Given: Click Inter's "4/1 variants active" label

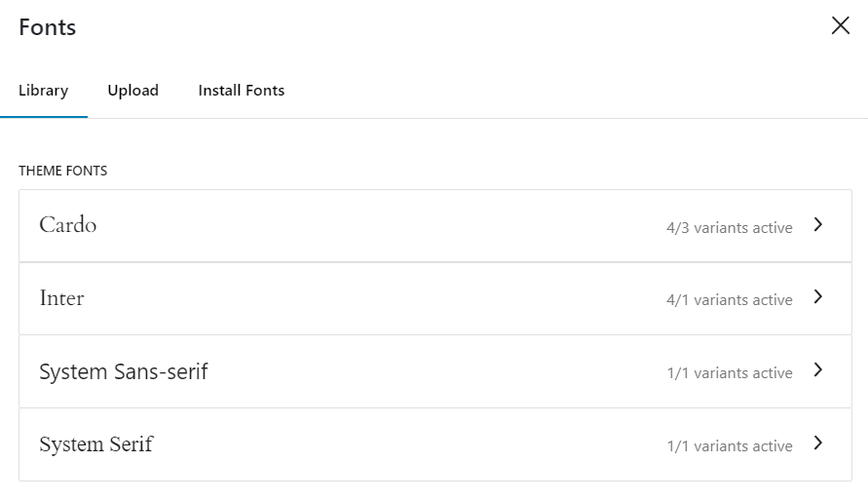Looking at the screenshot, I should coord(729,300).
